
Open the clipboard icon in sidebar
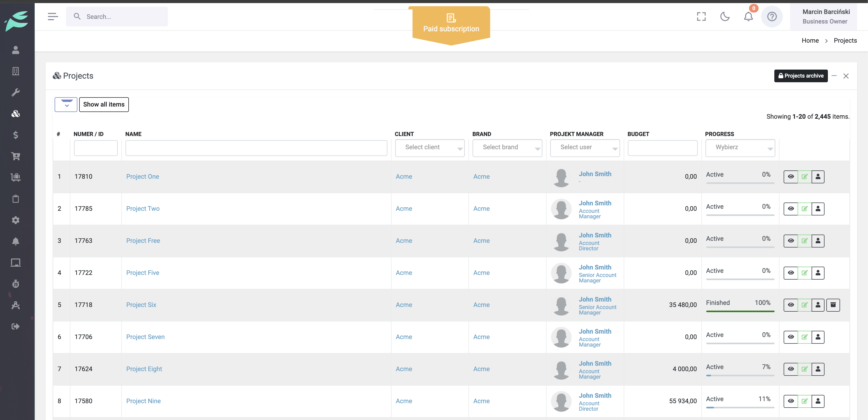click(16, 199)
